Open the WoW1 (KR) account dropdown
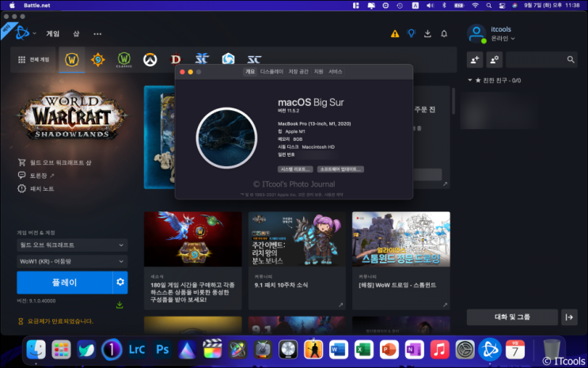 pos(72,261)
